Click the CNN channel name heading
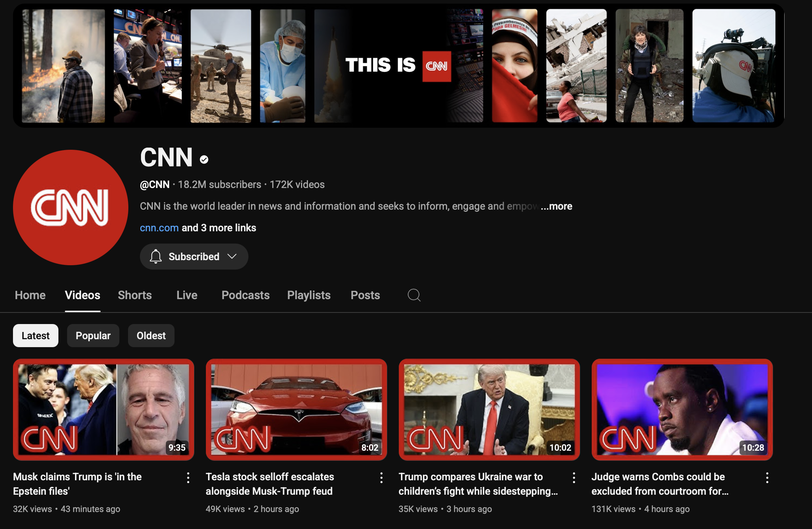The width and height of the screenshot is (812, 529). coord(166,158)
